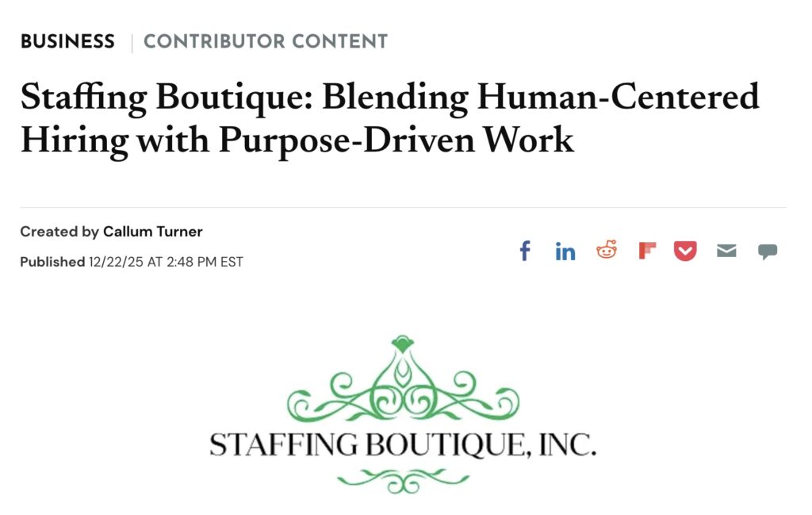
Task: Save the article to Pocket
Action: coord(685,252)
